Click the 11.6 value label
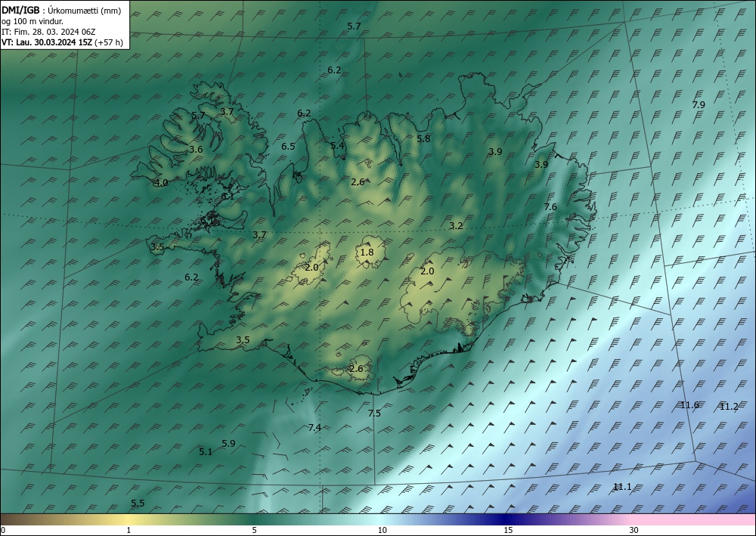The height and width of the screenshot is (536, 756). [x=690, y=405]
